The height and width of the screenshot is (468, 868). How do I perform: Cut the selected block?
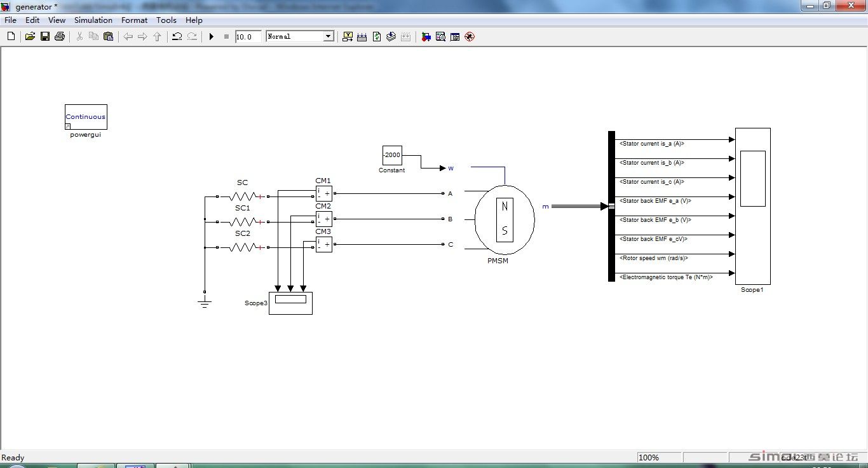(x=79, y=36)
